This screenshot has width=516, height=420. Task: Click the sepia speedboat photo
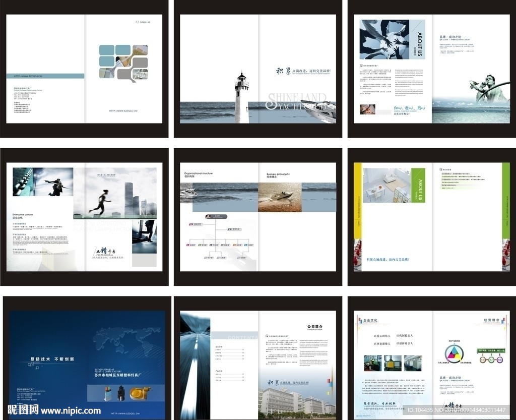pyautogui.click(x=280, y=197)
